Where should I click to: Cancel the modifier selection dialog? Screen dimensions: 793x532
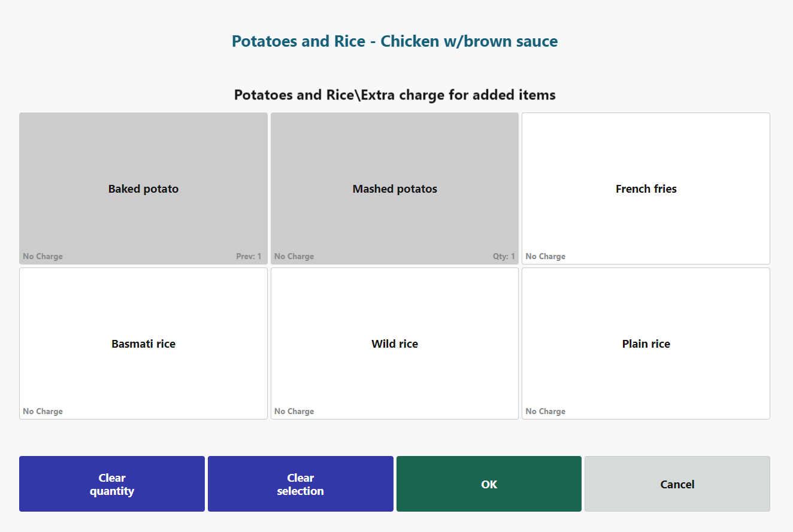tap(677, 484)
